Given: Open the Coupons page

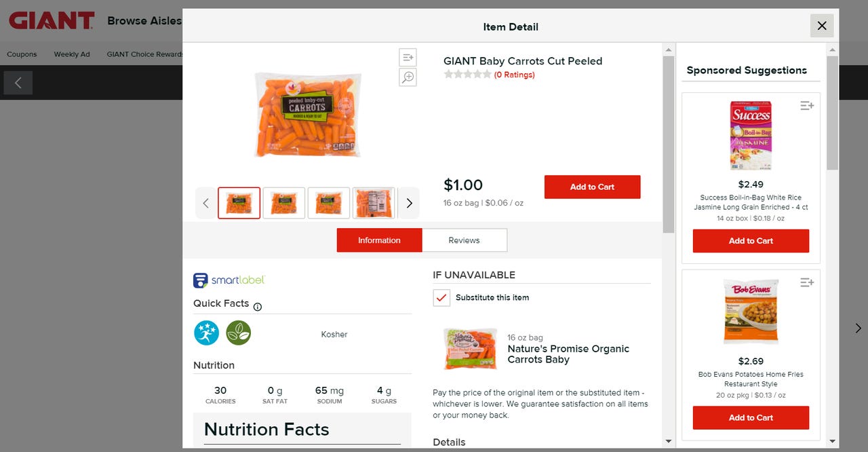Looking at the screenshot, I should click(x=22, y=54).
